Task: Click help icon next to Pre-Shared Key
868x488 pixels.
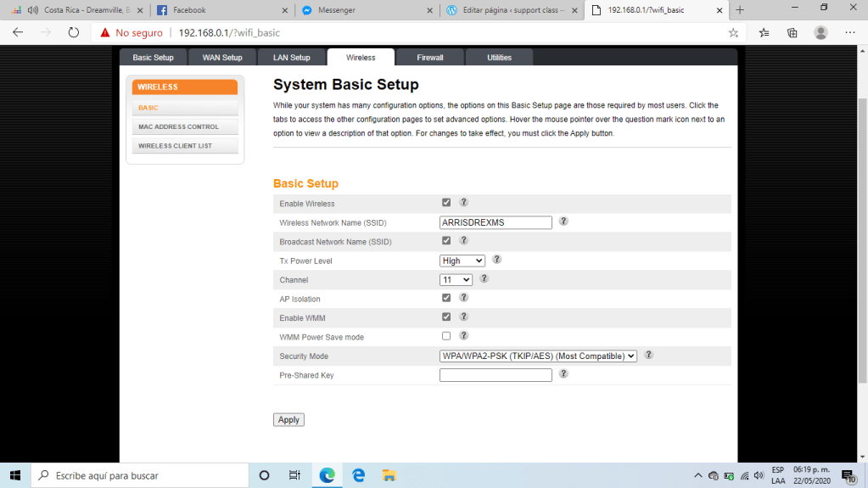Action: pyautogui.click(x=563, y=374)
